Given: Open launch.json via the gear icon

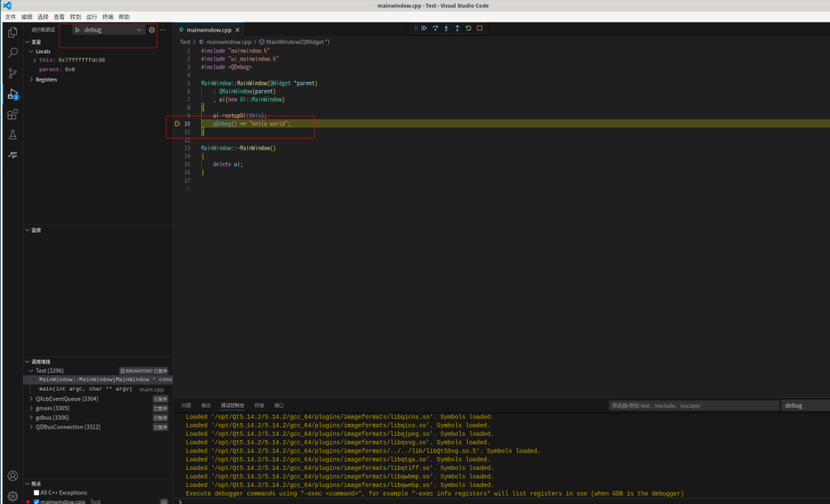Looking at the screenshot, I should pyautogui.click(x=152, y=30).
